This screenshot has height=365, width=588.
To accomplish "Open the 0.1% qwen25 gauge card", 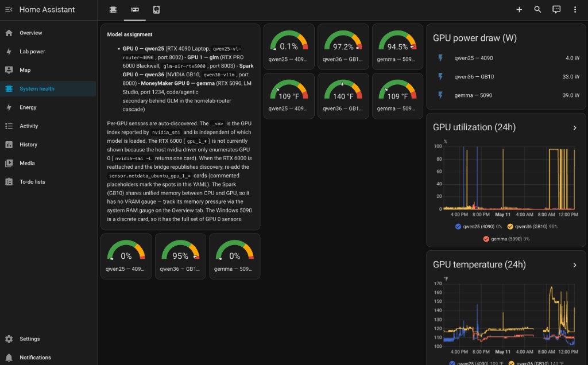I will point(289,47).
